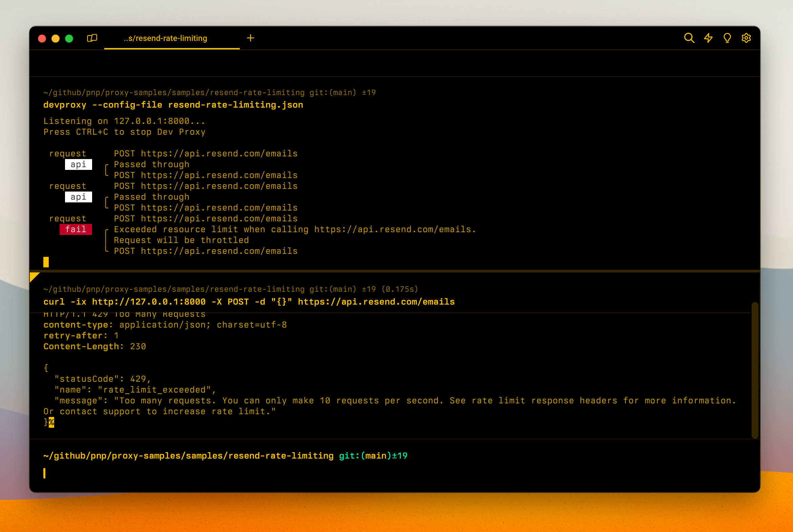Click the red 'fail' status badge
This screenshot has width=793, height=532.
[x=76, y=229]
